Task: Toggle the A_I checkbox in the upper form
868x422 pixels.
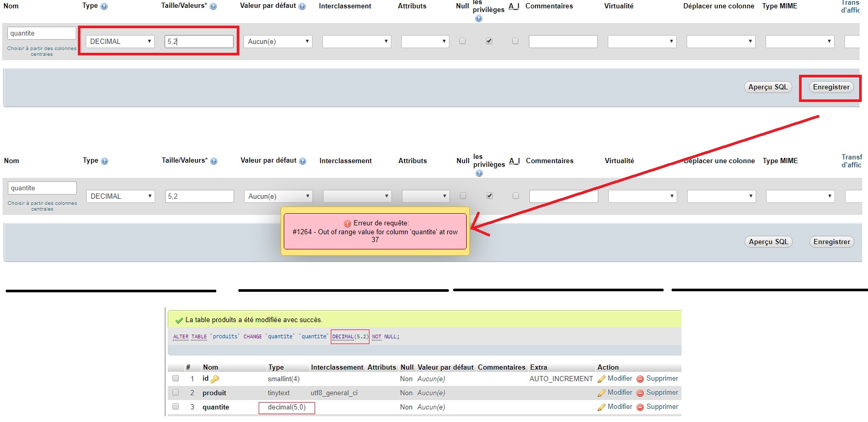Action: 515,41
